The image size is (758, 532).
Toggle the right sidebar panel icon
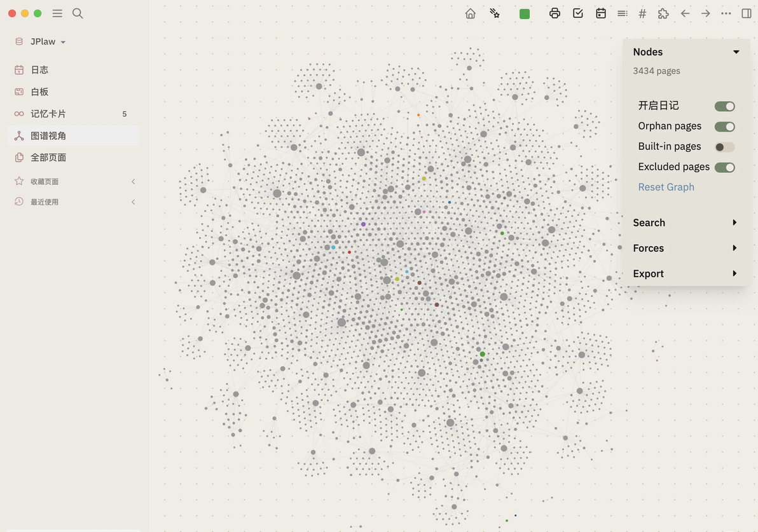point(747,13)
